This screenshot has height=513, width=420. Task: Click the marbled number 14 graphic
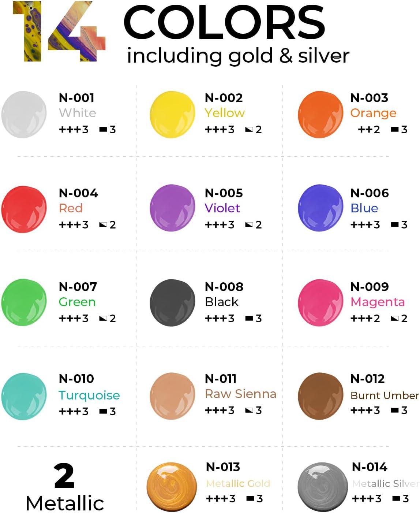[x=59, y=31]
